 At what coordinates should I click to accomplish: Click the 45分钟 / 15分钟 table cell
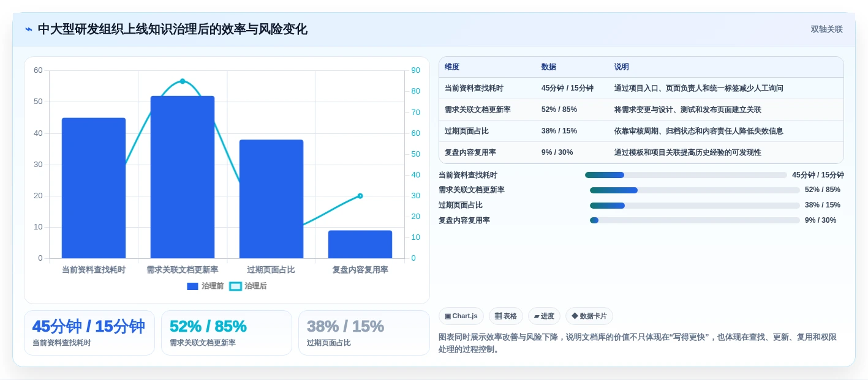567,88
